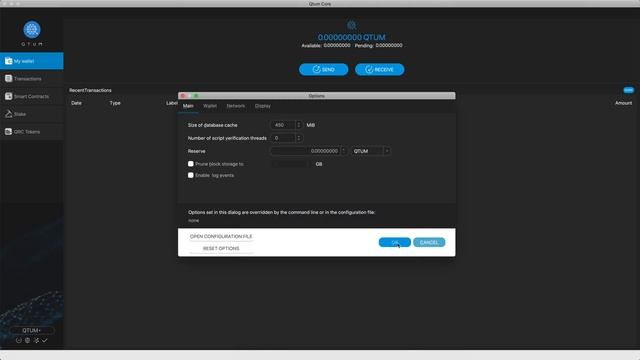The width and height of the screenshot is (640, 360).
Task: Switch to the Display tab in Options
Action: pyautogui.click(x=262, y=106)
